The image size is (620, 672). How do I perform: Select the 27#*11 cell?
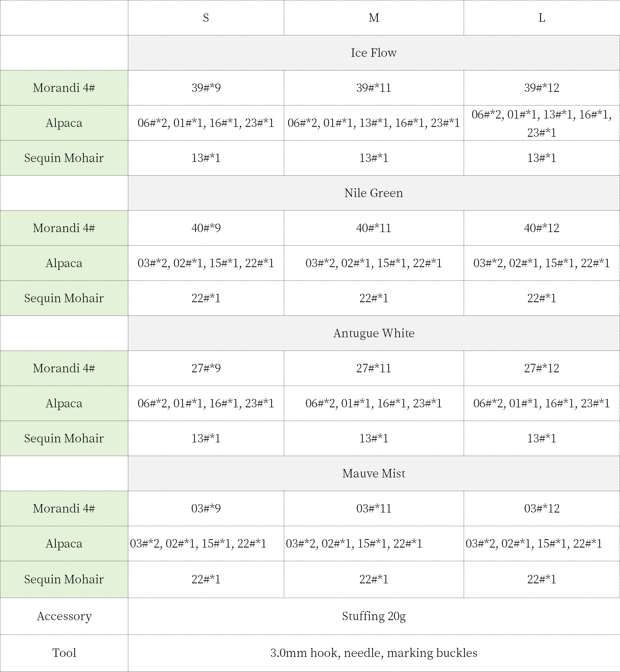pyautogui.click(x=374, y=368)
